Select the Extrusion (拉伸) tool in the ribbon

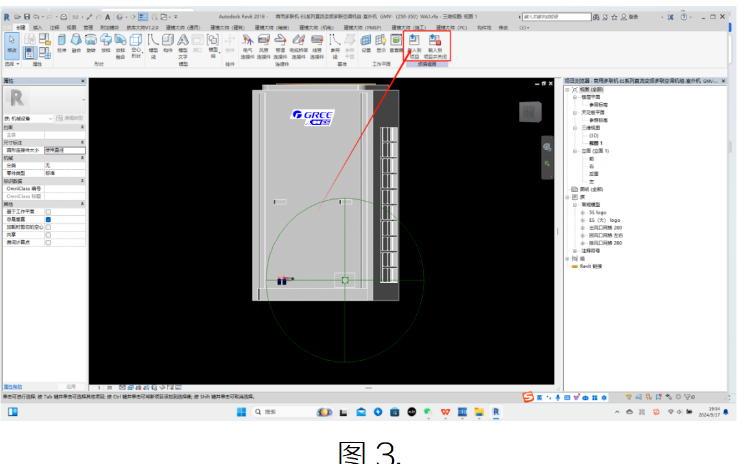coord(61,43)
